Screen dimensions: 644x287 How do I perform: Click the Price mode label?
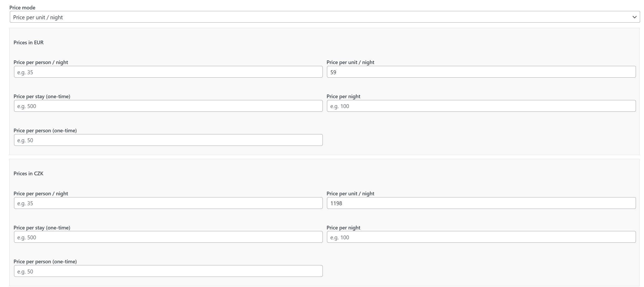pyautogui.click(x=22, y=7)
